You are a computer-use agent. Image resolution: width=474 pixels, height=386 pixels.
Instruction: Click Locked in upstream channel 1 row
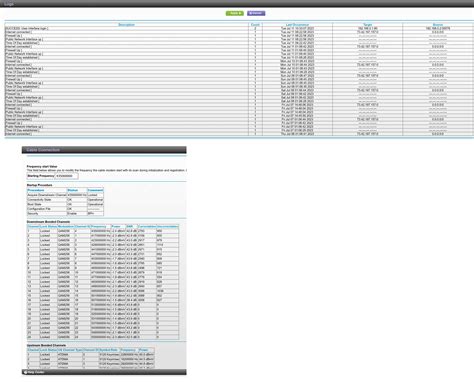45,354
